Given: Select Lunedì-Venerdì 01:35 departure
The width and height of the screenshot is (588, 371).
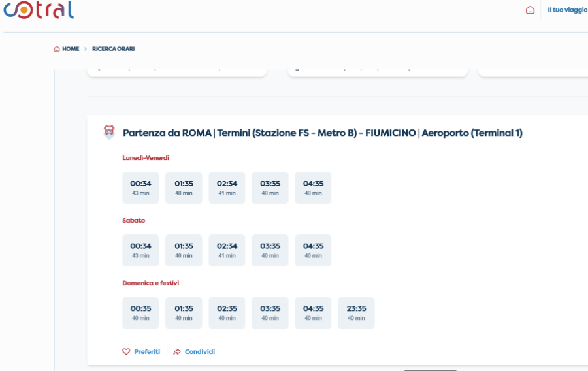Looking at the screenshot, I should [184, 187].
